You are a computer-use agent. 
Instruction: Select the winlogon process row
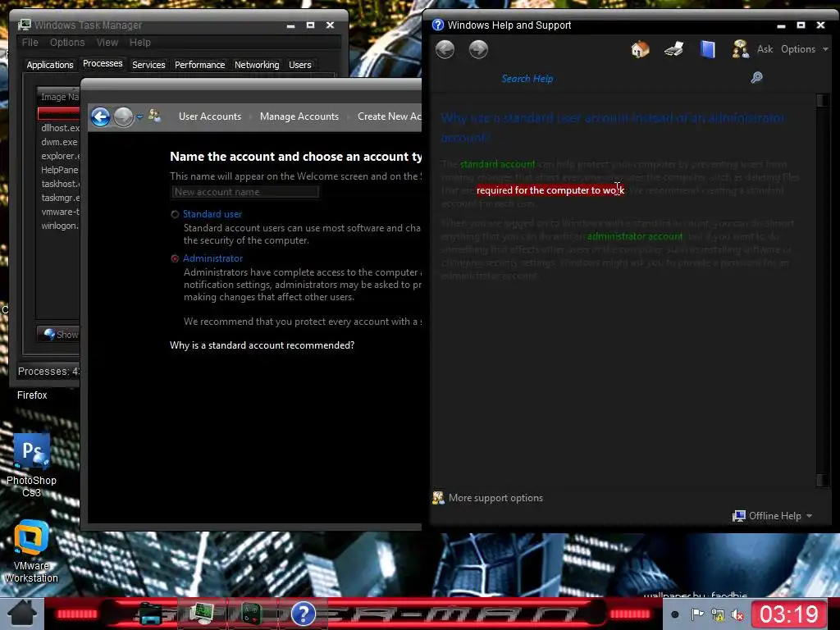click(x=59, y=226)
